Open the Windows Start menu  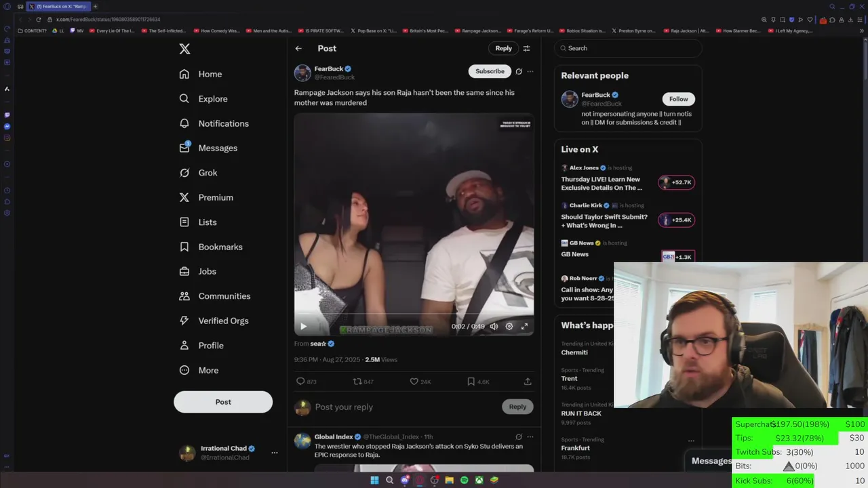(x=374, y=480)
